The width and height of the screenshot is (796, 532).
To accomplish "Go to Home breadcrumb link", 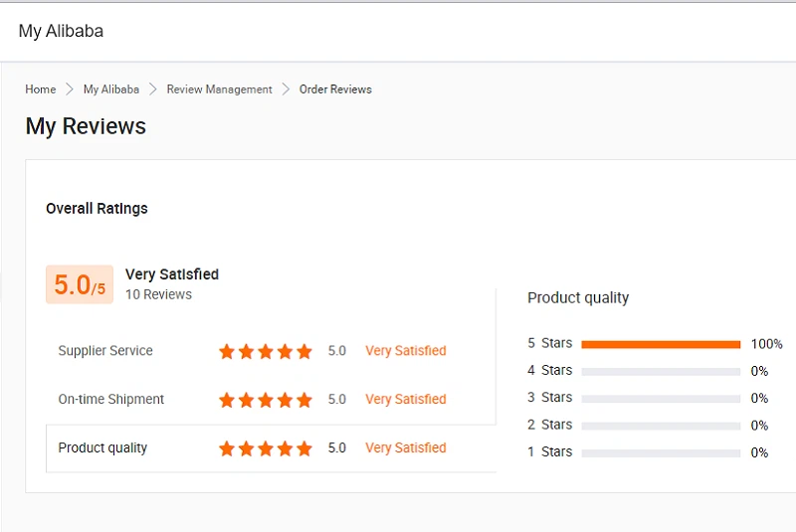I will click(41, 89).
